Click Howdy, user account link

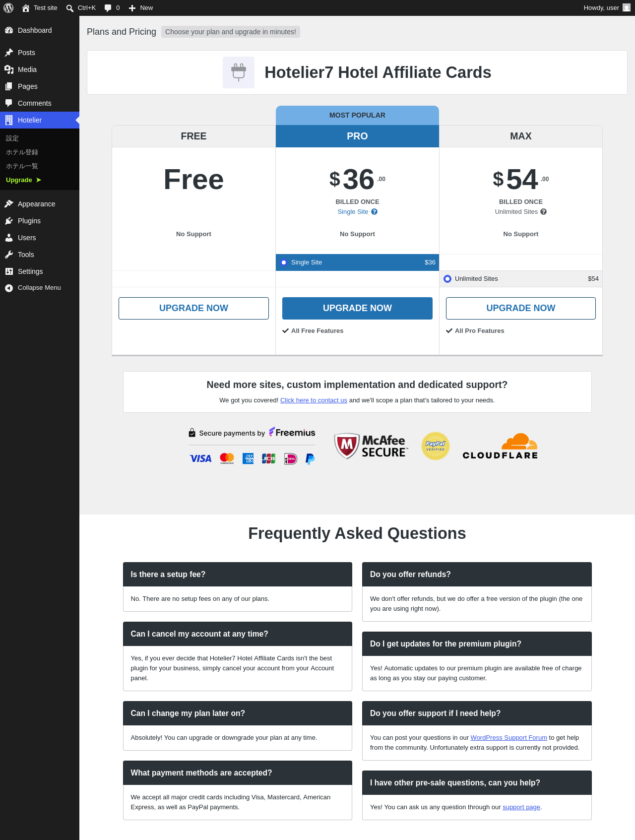point(607,8)
